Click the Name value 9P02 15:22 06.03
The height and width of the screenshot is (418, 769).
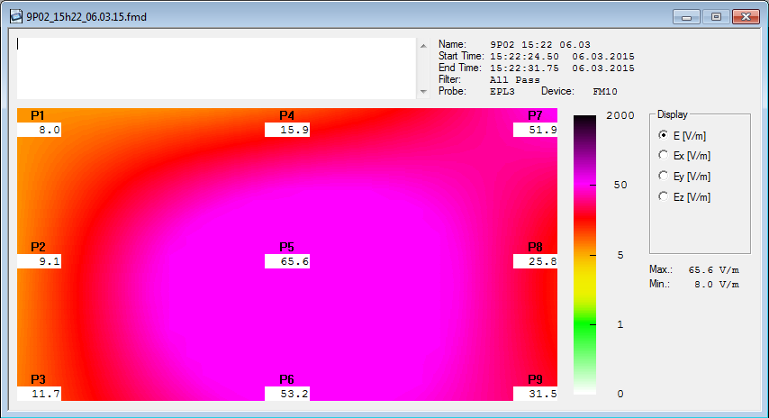point(540,45)
